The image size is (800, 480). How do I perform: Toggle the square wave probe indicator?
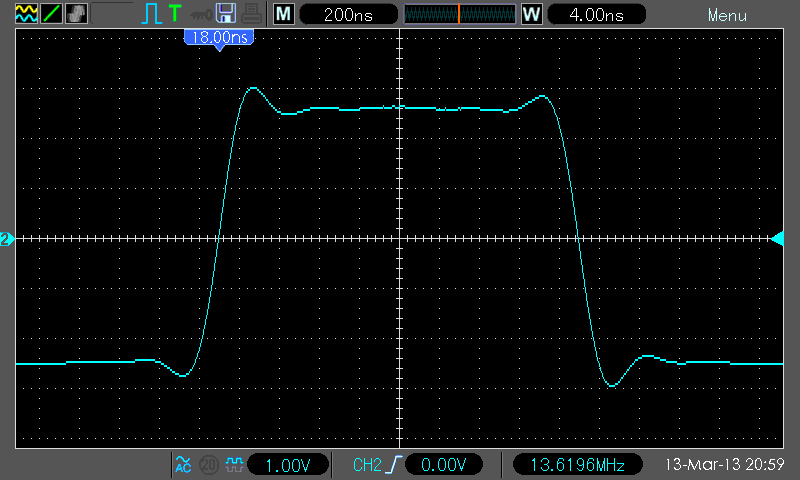pyautogui.click(x=234, y=464)
